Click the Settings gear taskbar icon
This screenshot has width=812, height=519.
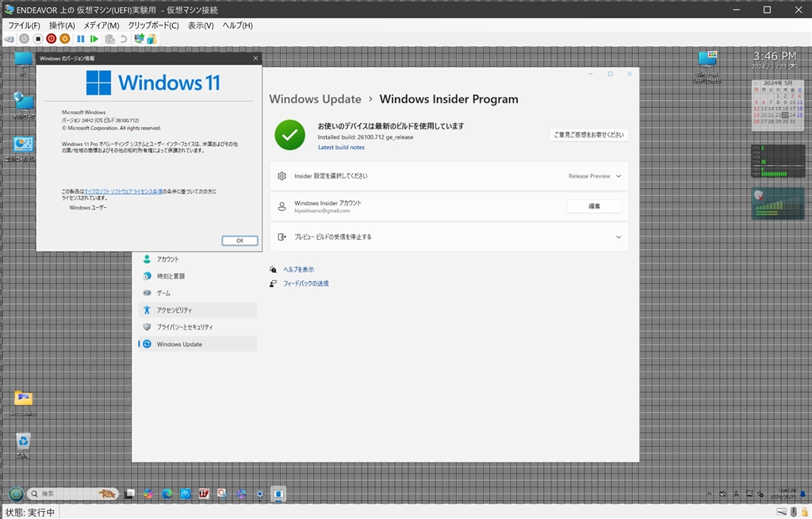tap(260, 494)
